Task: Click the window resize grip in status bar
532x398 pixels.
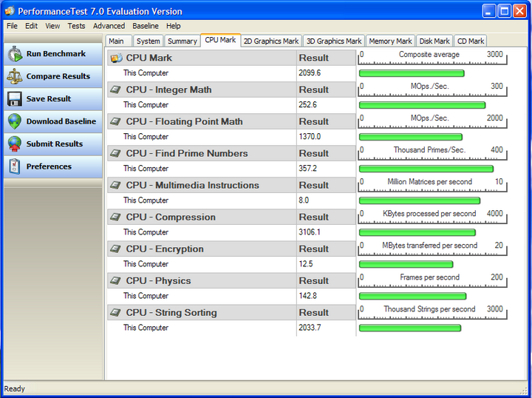Action: pyautogui.click(x=525, y=391)
